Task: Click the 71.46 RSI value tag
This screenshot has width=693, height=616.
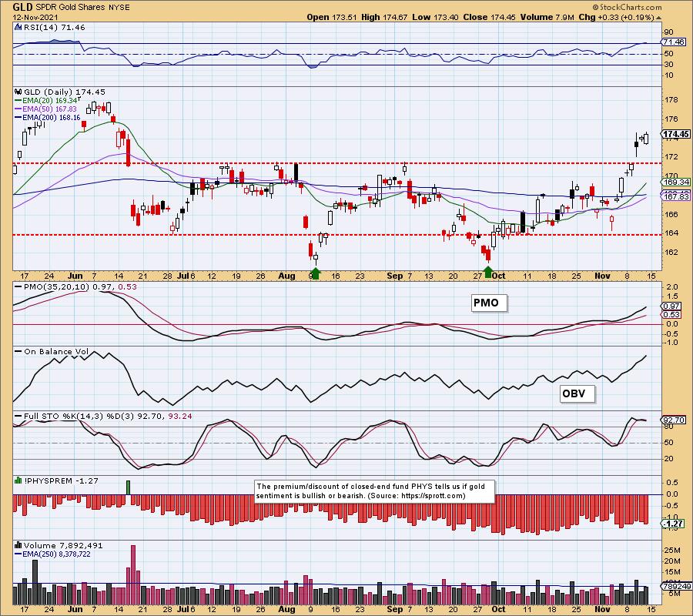Action: [x=674, y=42]
